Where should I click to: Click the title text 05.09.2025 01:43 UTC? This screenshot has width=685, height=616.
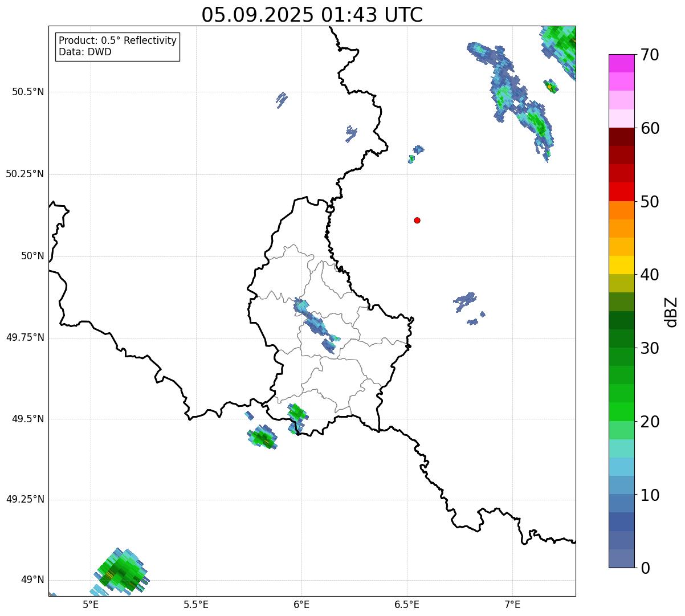[x=312, y=15]
